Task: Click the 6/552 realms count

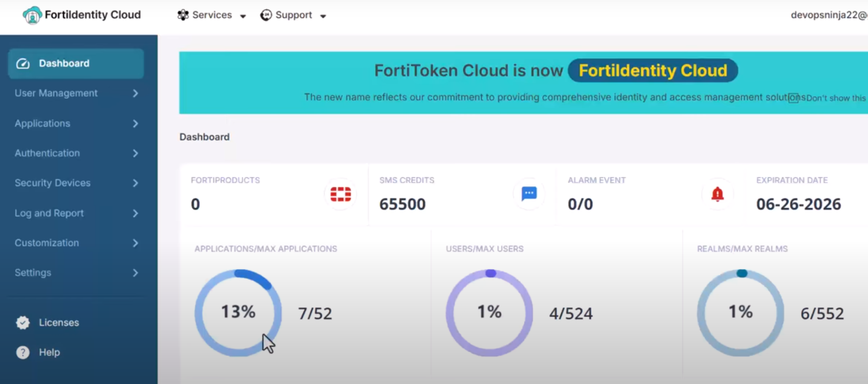Action: 822,313
